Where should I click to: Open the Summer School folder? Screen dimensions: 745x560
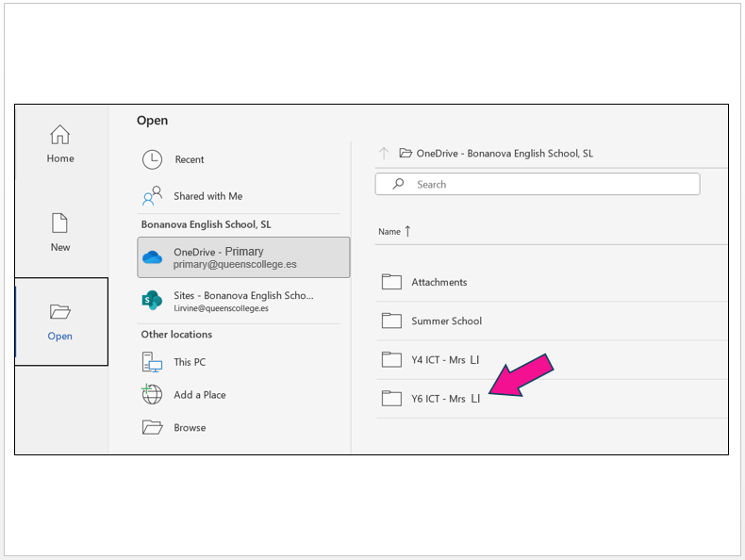click(446, 321)
